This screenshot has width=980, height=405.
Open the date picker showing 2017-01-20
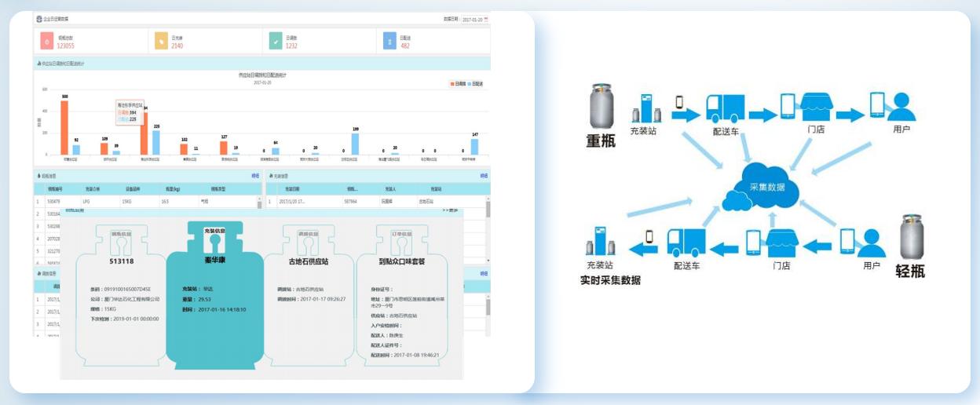click(x=474, y=19)
